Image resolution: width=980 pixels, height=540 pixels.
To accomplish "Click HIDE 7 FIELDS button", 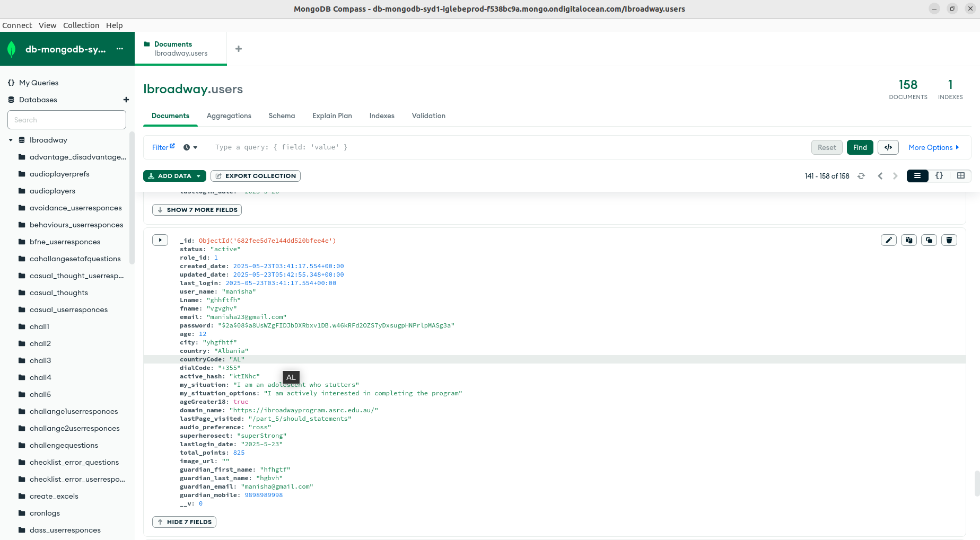I will (184, 522).
